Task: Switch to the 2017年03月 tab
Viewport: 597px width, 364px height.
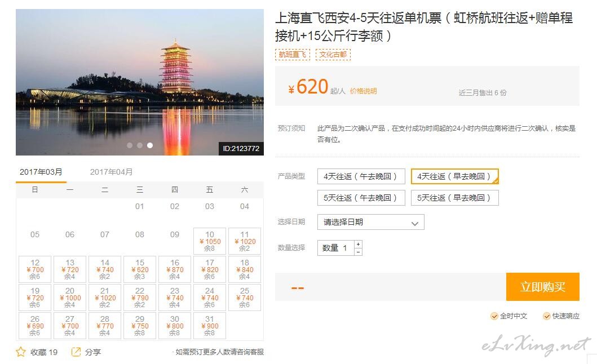Action: (41, 172)
